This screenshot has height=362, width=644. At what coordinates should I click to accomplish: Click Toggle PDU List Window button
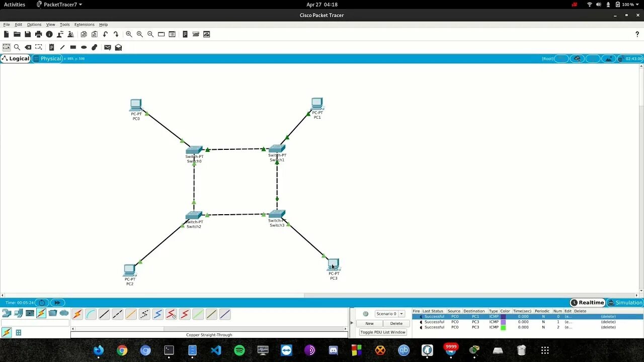point(383,332)
